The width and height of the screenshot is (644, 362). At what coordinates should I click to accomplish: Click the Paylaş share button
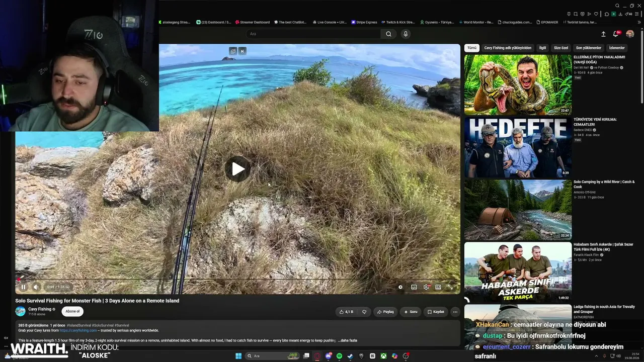click(385, 312)
